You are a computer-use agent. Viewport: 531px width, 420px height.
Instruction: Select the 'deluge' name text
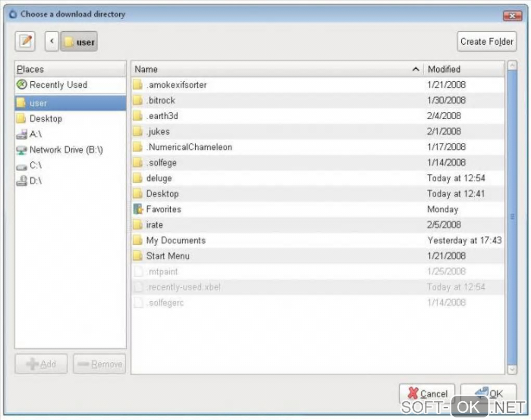[x=159, y=179]
